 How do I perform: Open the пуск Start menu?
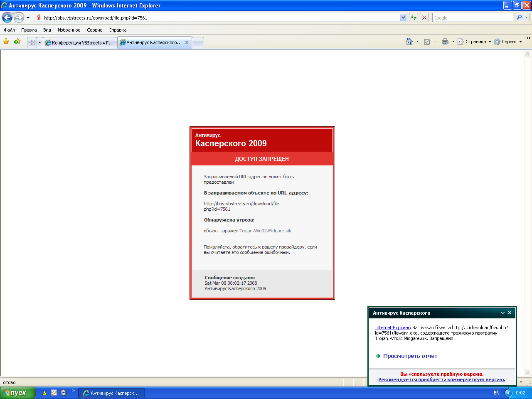(18, 393)
